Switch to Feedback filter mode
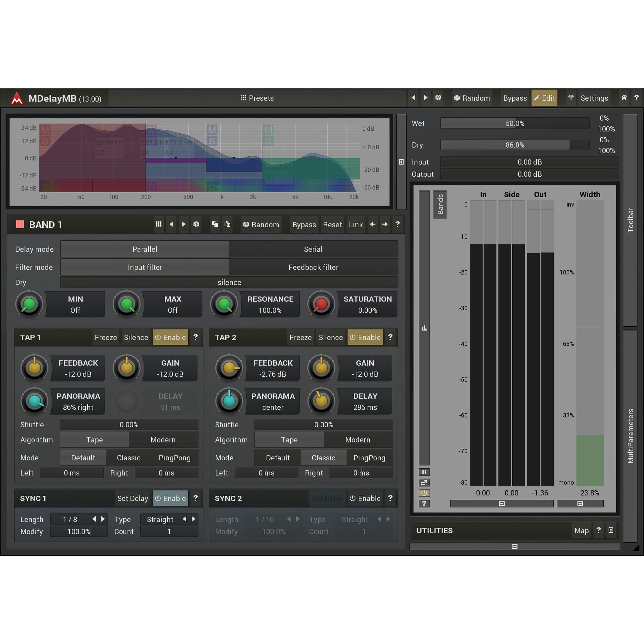Image resolution: width=644 pixels, height=644 pixels. (x=313, y=267)
